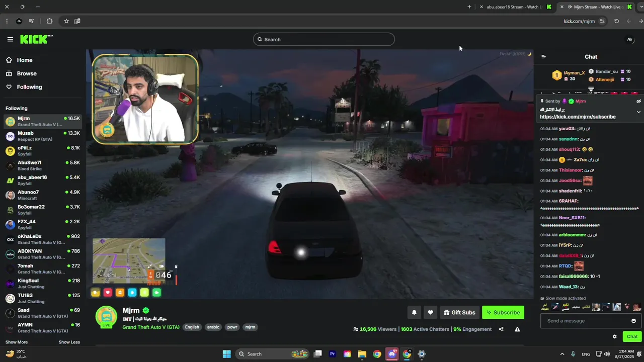Open the user avatar menu at top right
Viewport: 644px width, 362px height.
point(629,39)
